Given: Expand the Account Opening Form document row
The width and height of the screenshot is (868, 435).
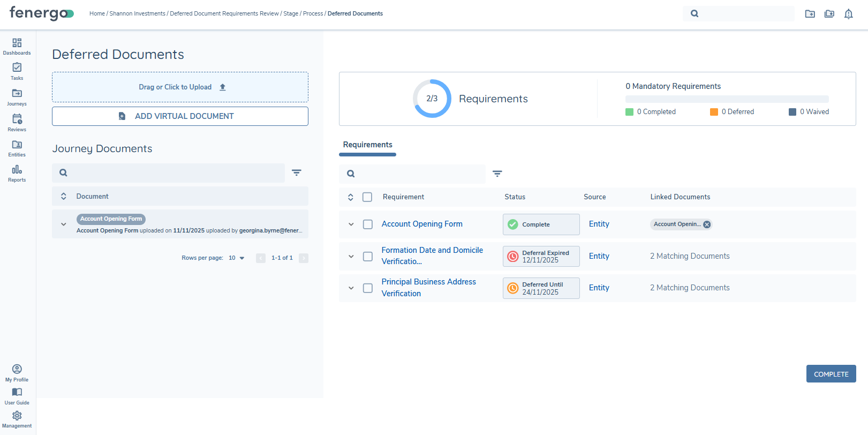Looking at the screenshot, I should (64, 224).
